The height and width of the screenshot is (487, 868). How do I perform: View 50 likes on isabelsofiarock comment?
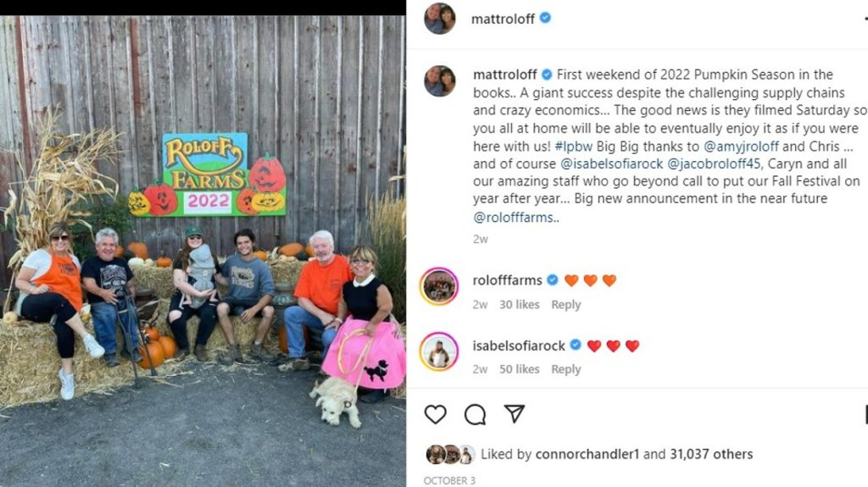pos(520,369)
